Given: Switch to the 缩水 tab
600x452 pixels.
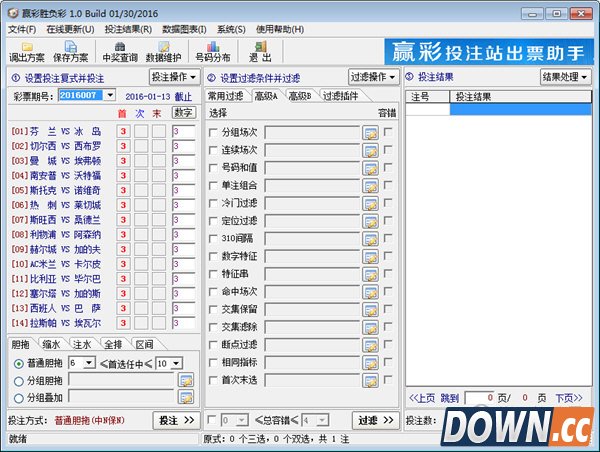Looking at the screenshot, I should pos(51,344).
